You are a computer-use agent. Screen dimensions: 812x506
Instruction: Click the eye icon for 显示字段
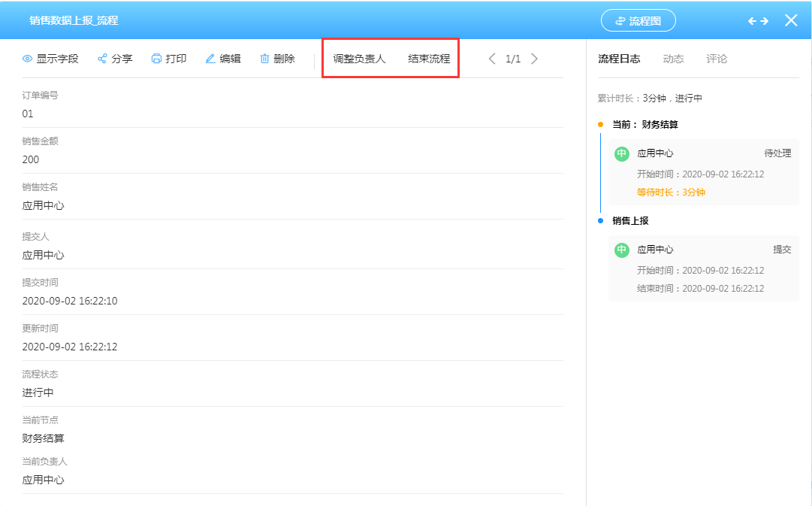28,59
